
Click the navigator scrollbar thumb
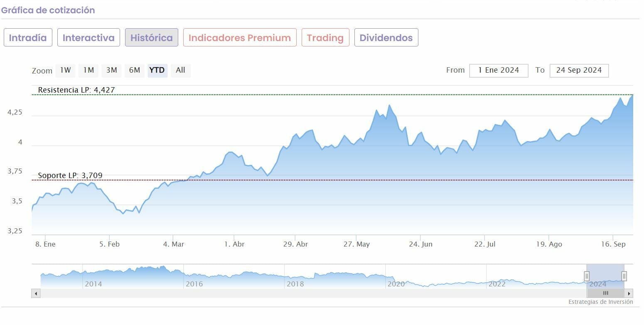point(605,293)
